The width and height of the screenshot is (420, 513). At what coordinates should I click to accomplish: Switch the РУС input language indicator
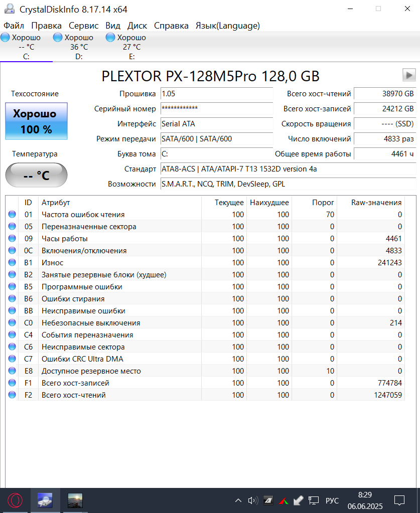pos(332,500)
